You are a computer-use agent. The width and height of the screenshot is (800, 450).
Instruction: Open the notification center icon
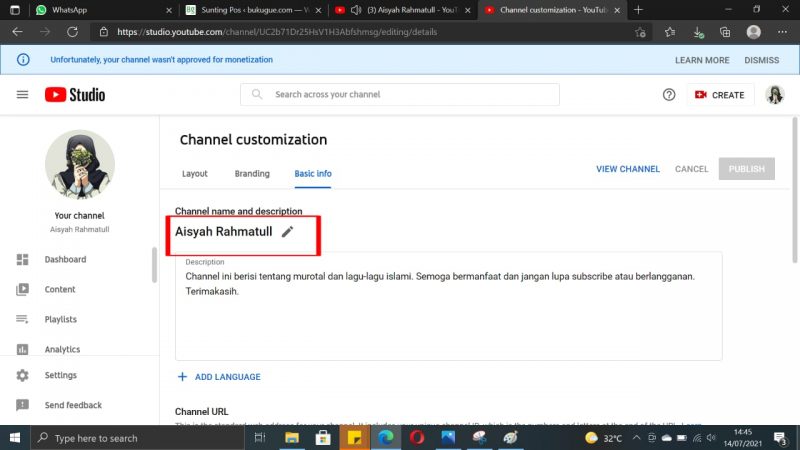pos(780,438)
